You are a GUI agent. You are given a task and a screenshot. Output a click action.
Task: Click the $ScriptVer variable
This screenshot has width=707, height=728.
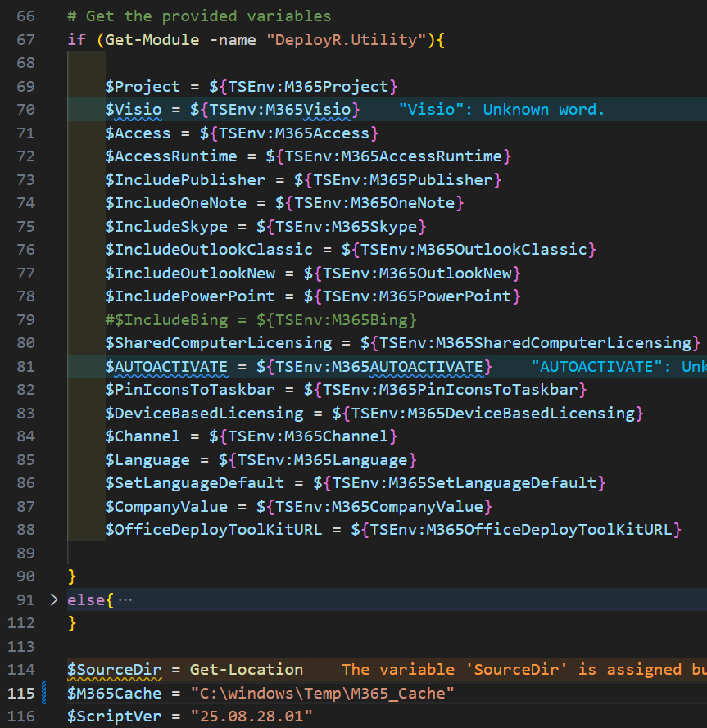click(x=114, y=717)
